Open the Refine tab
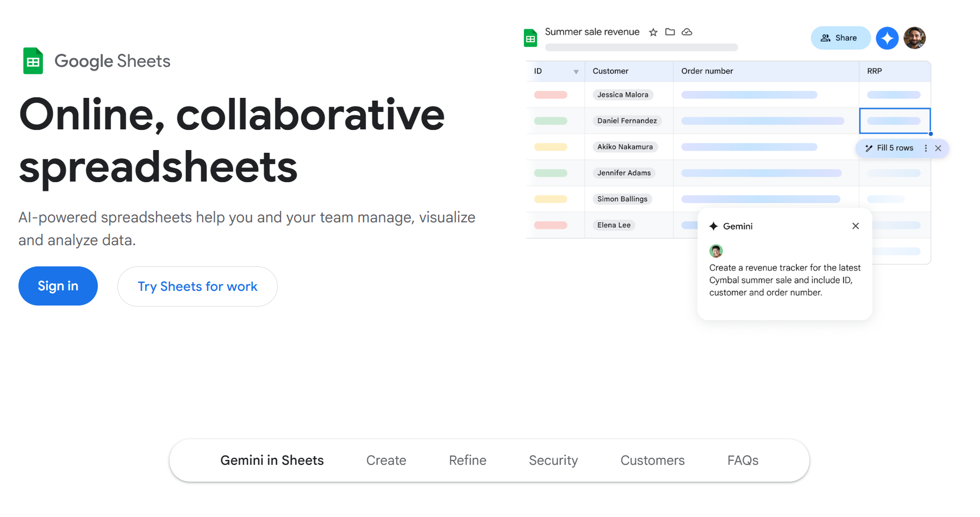The image size is (980, 517). point(467,460)
